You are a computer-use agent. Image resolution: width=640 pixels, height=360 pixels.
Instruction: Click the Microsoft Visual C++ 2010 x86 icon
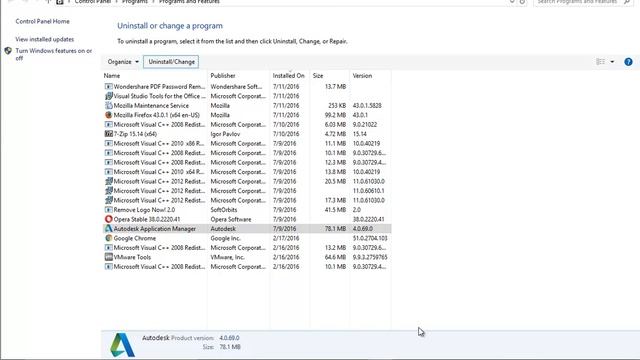point(109,143)
